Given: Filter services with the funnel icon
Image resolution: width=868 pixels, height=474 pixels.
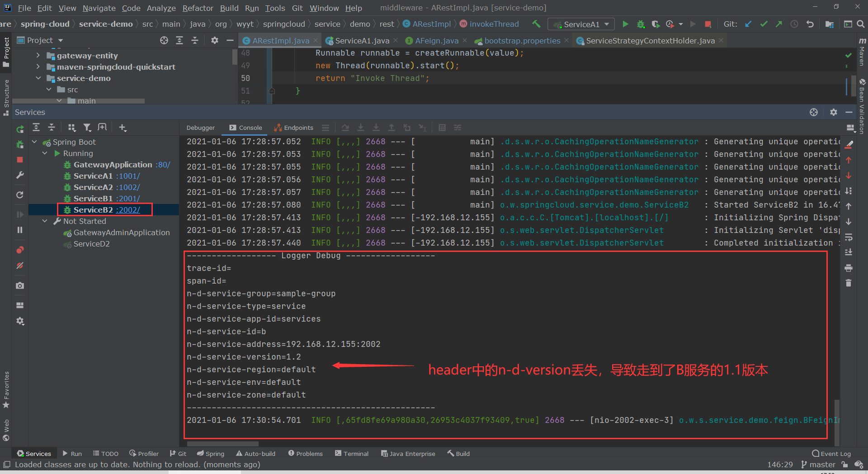Looking at the screenshot, I should pos(87,128).
